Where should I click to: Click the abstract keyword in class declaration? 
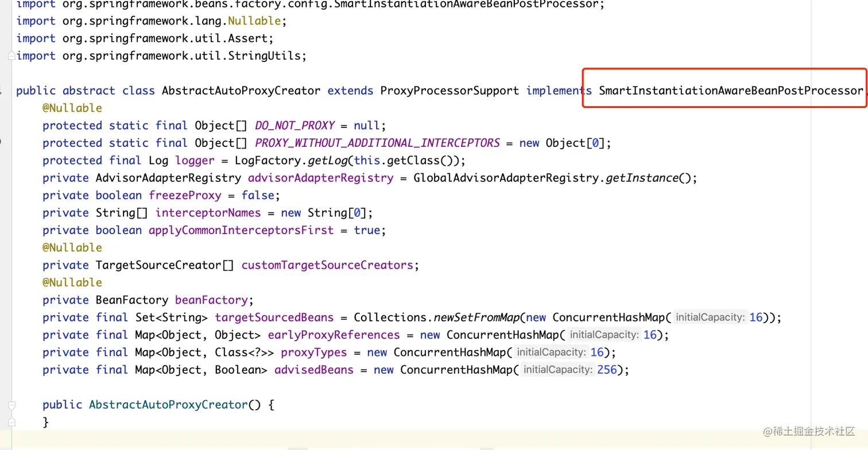click(x=89, y=91)
